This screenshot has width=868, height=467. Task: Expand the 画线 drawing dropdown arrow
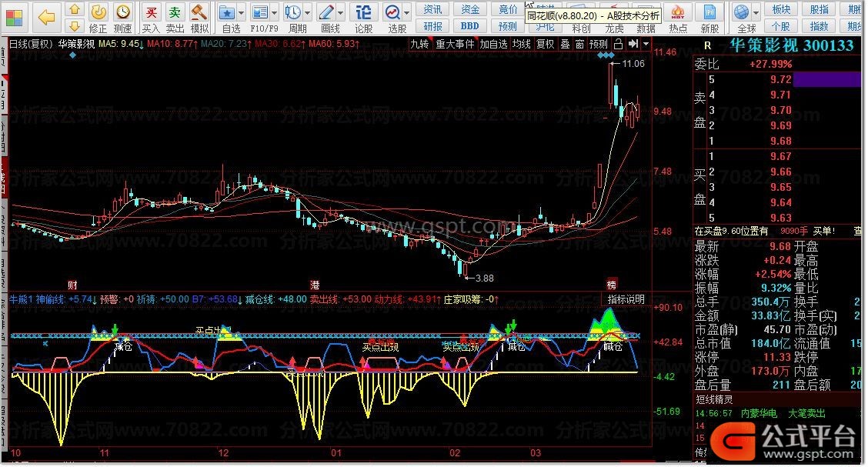click(341, 13)
